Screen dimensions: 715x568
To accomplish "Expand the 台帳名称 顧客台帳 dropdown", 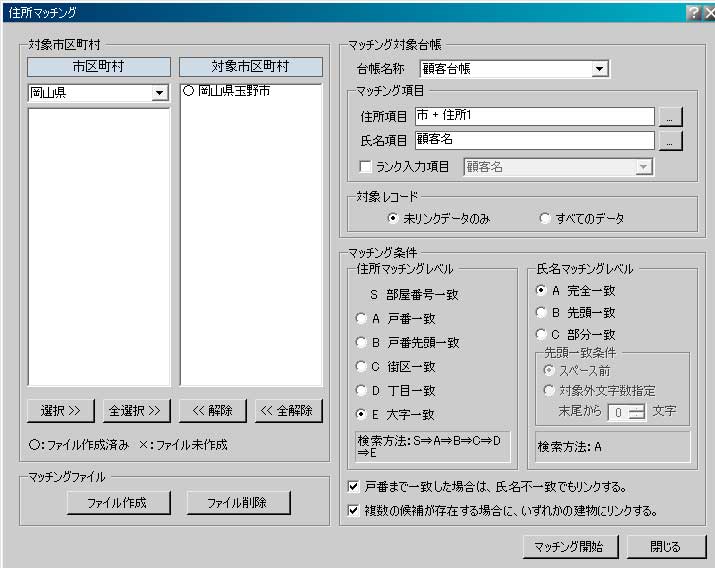I will [x=599, y=69].
